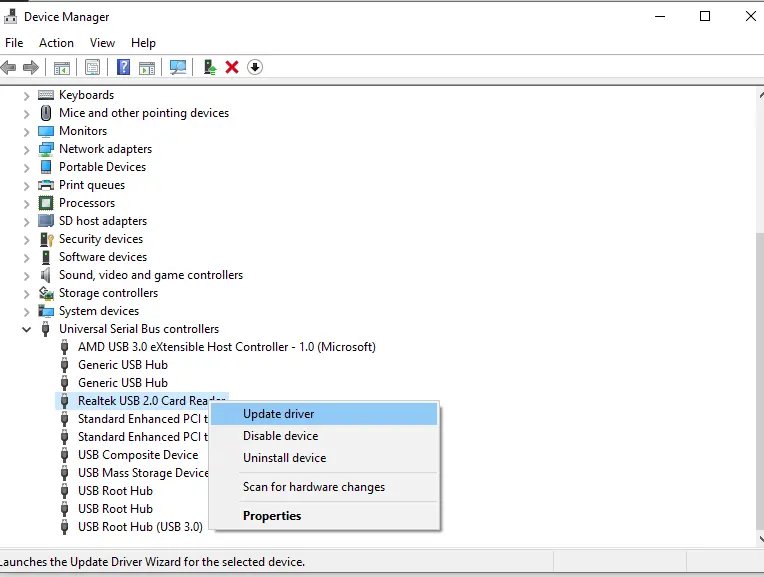Click the Help toolbar icon

[x=124, y=67]
